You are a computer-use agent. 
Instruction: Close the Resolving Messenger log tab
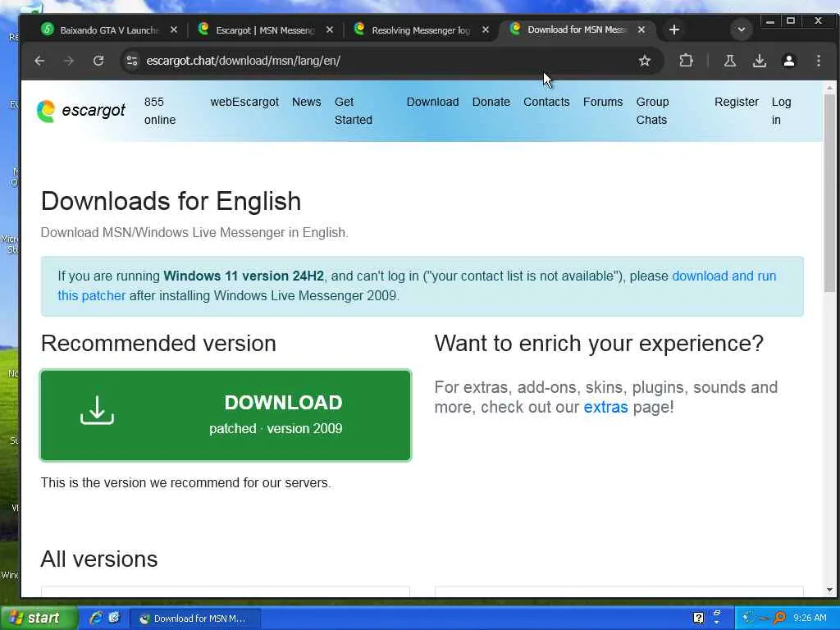point(486,30)
